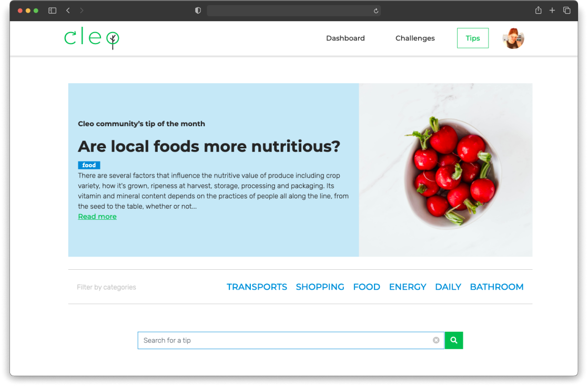Reload the page from the address bar
The image size is (588, 386).
376,11
